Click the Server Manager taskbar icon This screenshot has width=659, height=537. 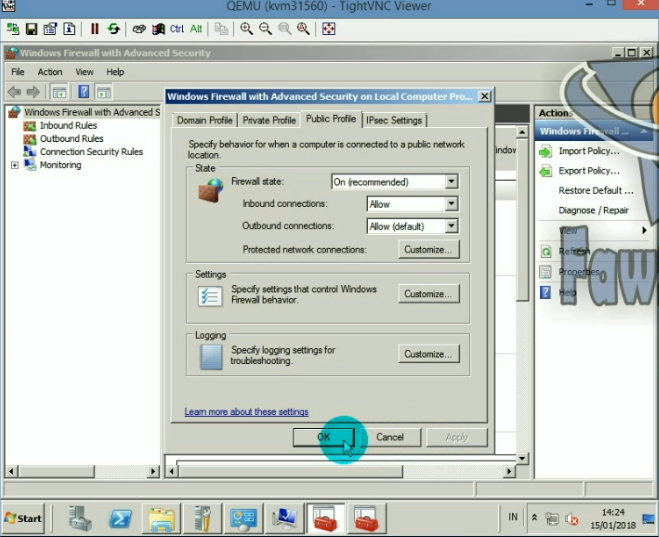click(x=80, y=518)
